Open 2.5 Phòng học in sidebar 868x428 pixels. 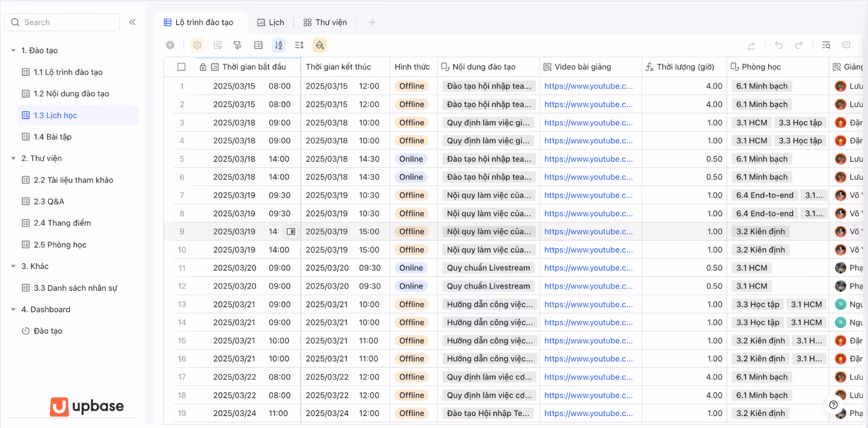click(x=78, y=245)
